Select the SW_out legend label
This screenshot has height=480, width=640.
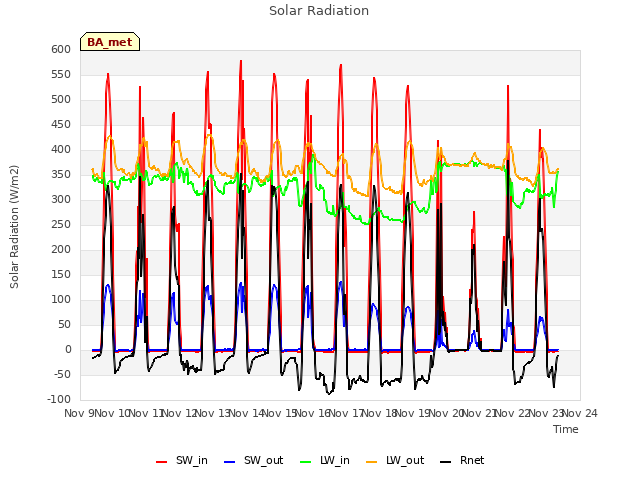tap(264, 460)
